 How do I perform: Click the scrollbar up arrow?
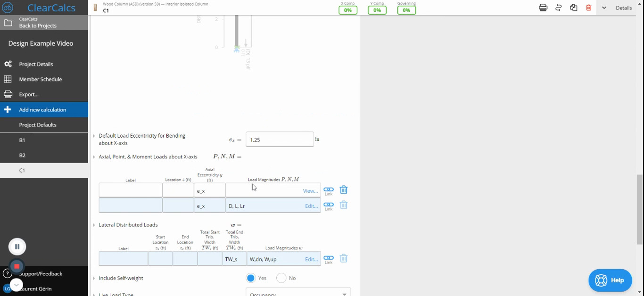[639, 3]
